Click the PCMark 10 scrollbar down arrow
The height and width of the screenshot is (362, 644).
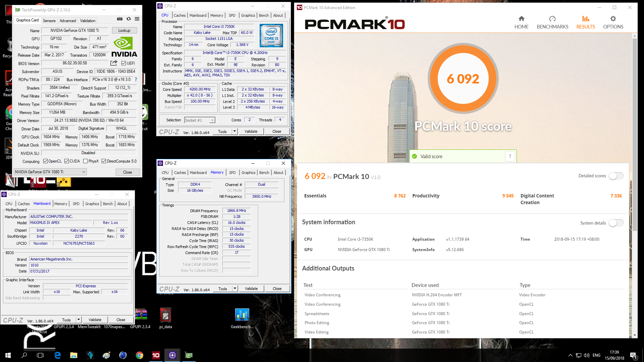634,335
